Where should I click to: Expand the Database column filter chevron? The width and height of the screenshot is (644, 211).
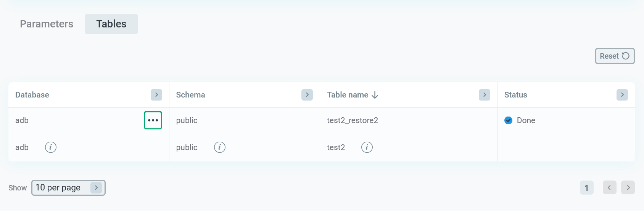[156, 95]
